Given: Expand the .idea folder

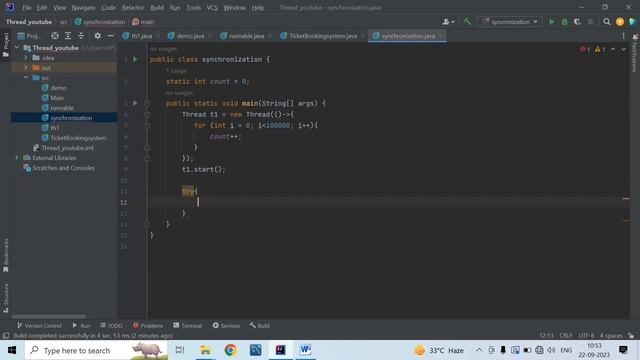Looking at the screenshot, I should tap(26, 58).
